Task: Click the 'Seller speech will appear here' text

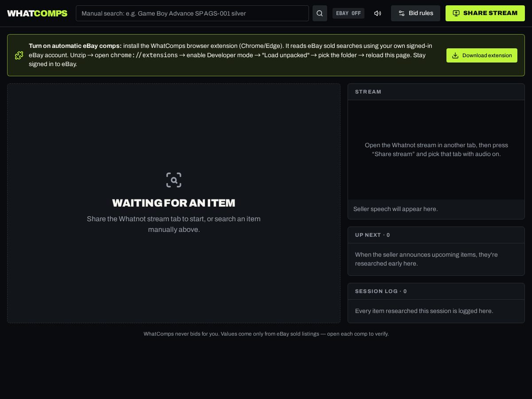Action: click(395, 209)
